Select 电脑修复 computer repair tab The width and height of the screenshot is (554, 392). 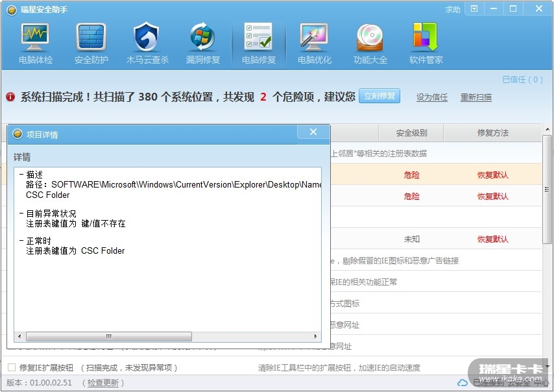(x=259, y=43)
